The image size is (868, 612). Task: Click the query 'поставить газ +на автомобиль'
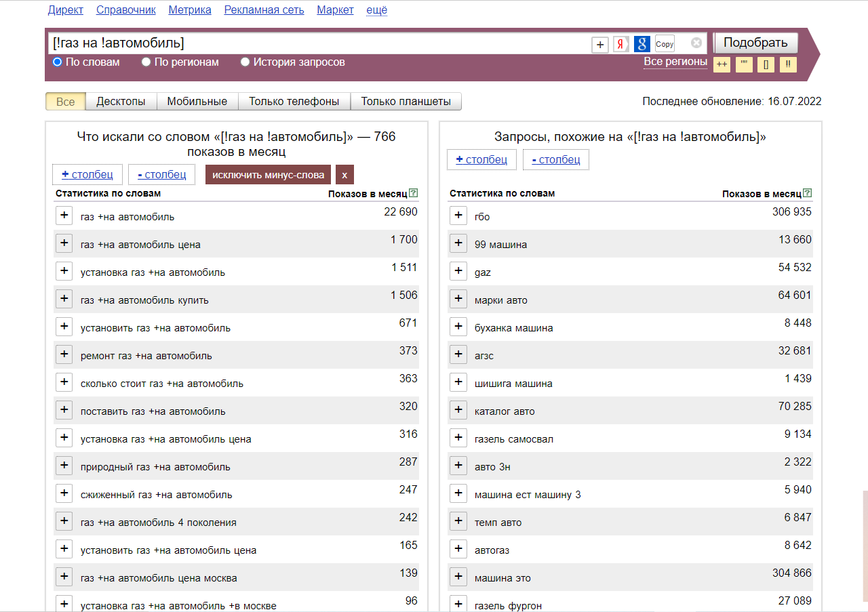[153, 411]
